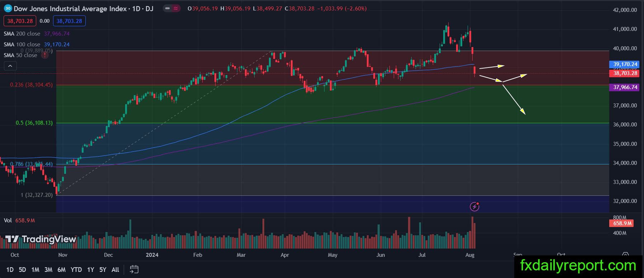
Task: Click 32,000.00 on the price axis
Action: click(x=625, y=201)
